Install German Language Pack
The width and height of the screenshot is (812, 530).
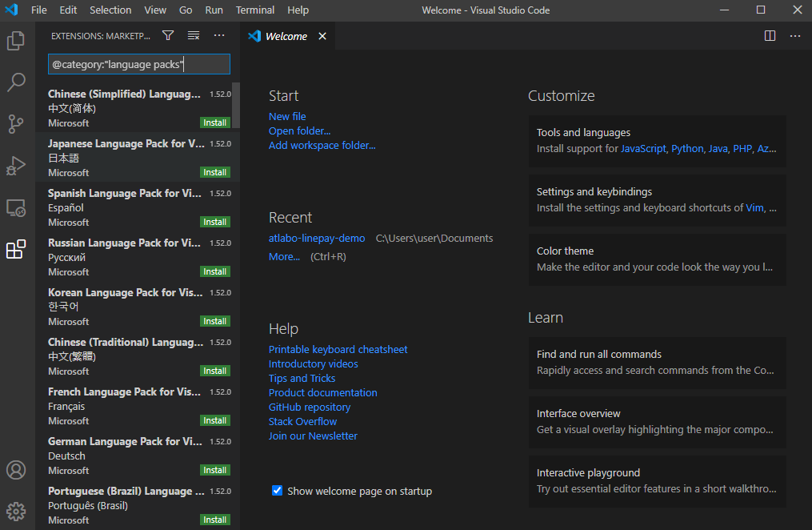click(x=215, y=470)
